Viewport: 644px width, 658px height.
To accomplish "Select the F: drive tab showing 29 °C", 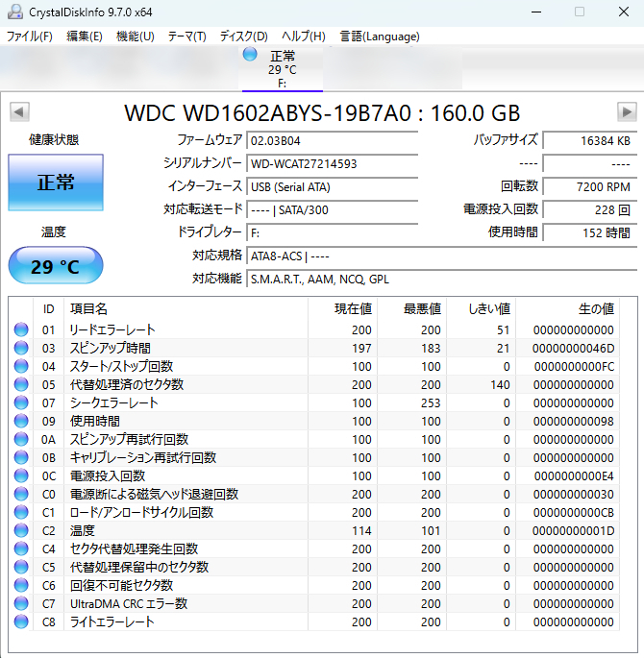I will 282,69.
